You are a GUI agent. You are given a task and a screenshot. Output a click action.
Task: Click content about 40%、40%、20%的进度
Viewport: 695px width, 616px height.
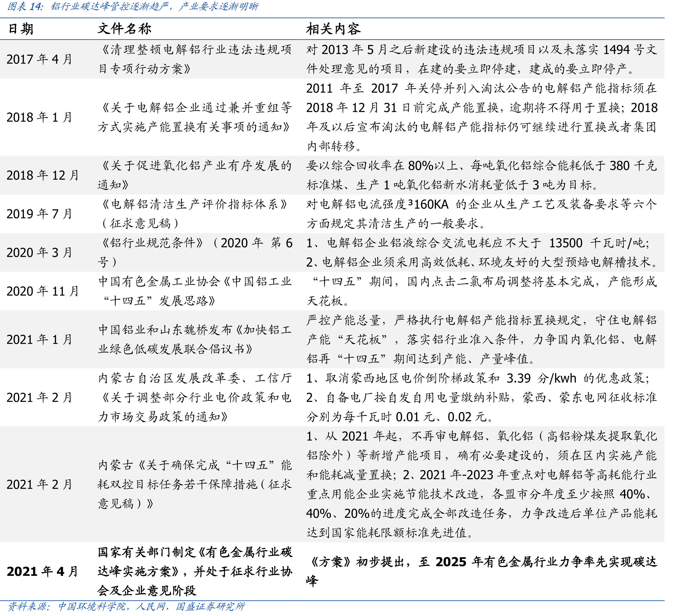[481, 484]
